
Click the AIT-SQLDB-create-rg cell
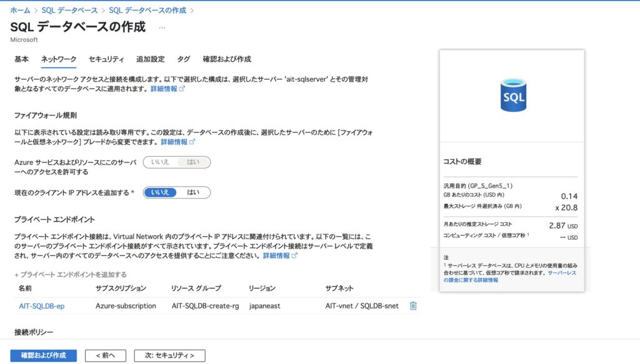click(x=205, y=306)
